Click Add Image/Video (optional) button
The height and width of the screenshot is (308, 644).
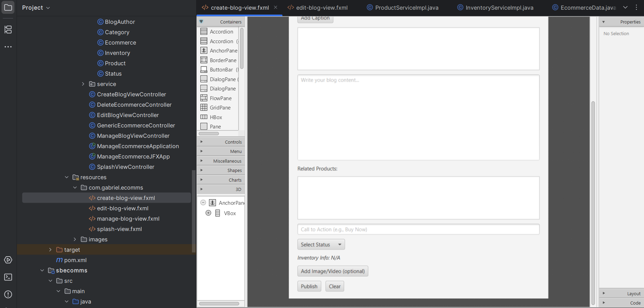point(333,271)
